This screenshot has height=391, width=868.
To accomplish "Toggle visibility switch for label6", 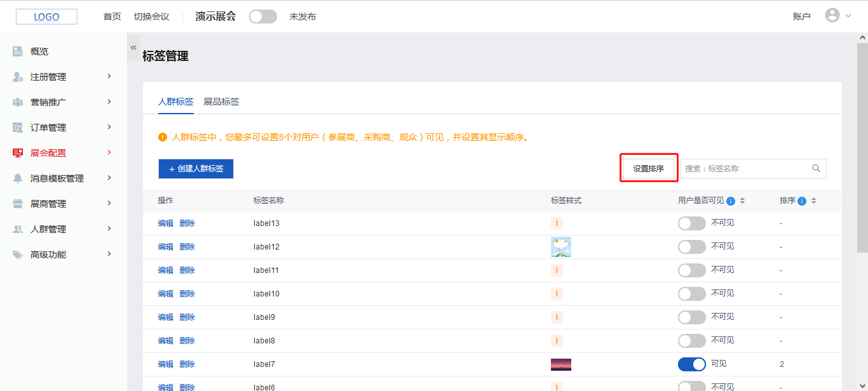I will coord(692,386).
